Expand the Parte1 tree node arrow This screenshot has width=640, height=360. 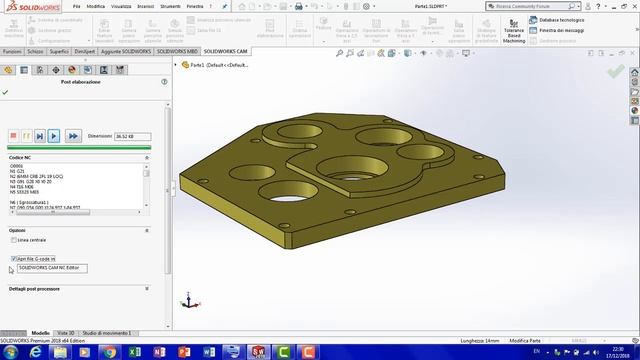tap(176, 65)
